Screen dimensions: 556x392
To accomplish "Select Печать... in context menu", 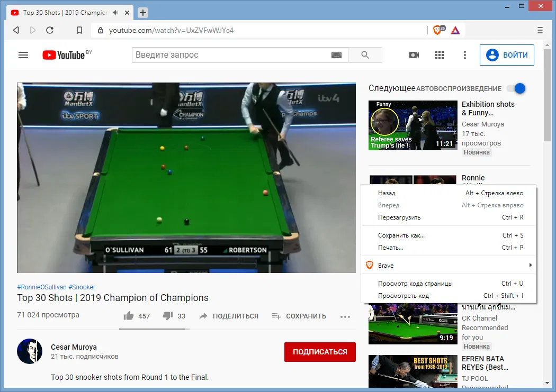I will 449,248.
